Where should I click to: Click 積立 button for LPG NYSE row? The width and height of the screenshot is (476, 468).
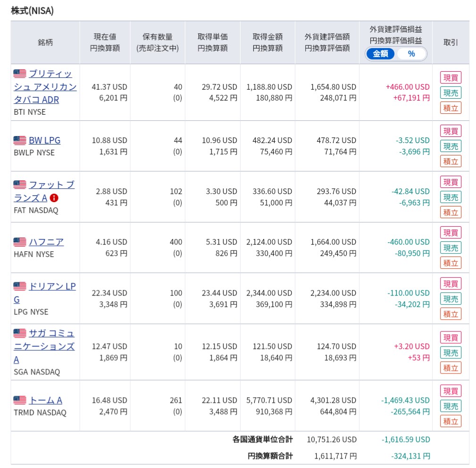pyautogui.click(x=451, y=314)
